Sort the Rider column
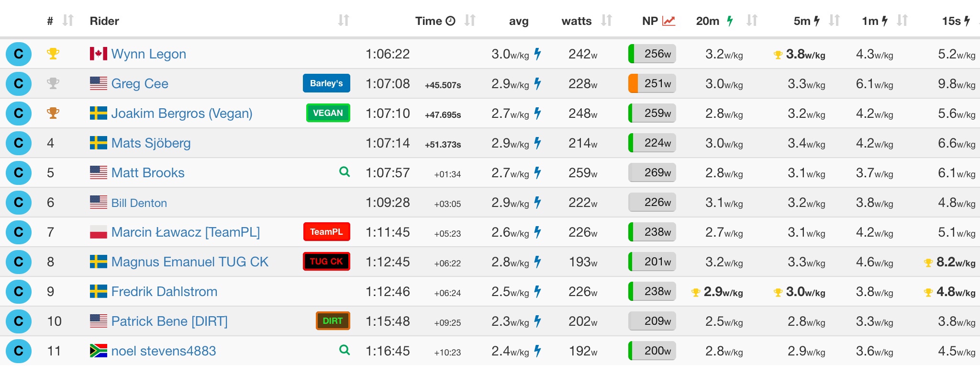This screenshot has height=366, width=980. pyautogui.click(x=343, y=21)
